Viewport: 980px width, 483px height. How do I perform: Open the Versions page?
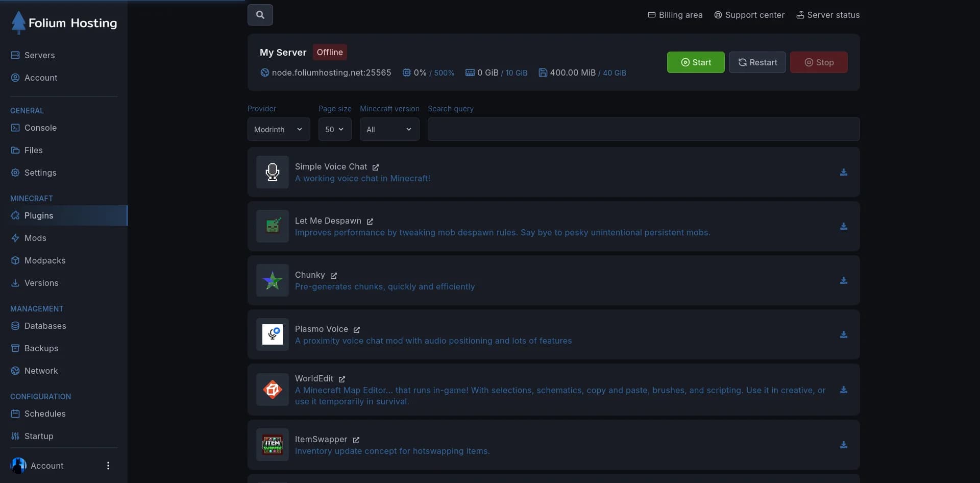(64, 283)
